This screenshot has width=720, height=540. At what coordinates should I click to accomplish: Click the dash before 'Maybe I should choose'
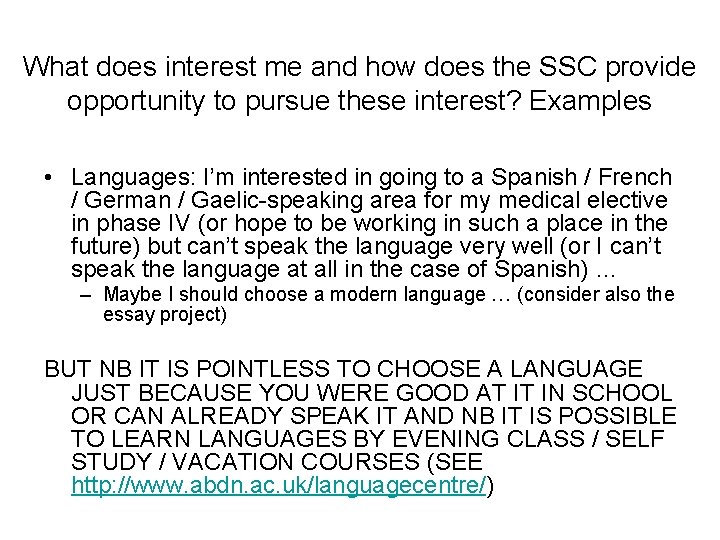click(85, 295)
